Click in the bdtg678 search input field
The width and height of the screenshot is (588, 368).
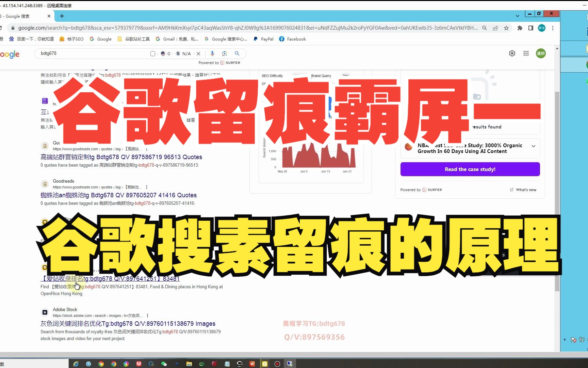pos(94,53)
